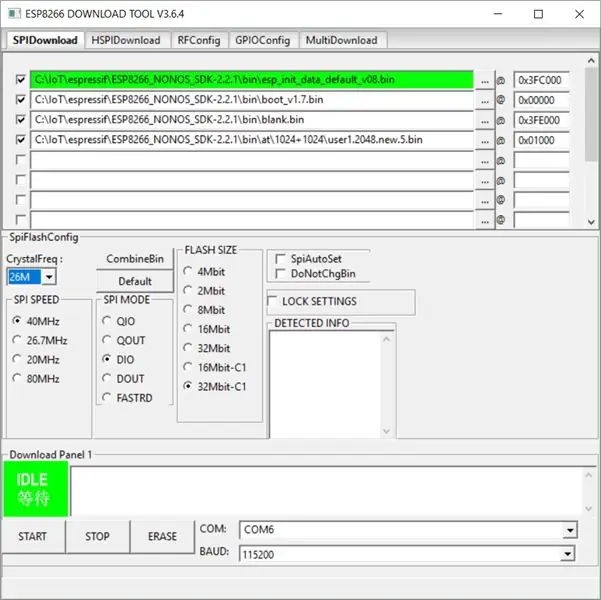Click the 0x00000 address field
The height and width of the screenshot is (600, 601).
pyautogui.click(x=541, y=100)
